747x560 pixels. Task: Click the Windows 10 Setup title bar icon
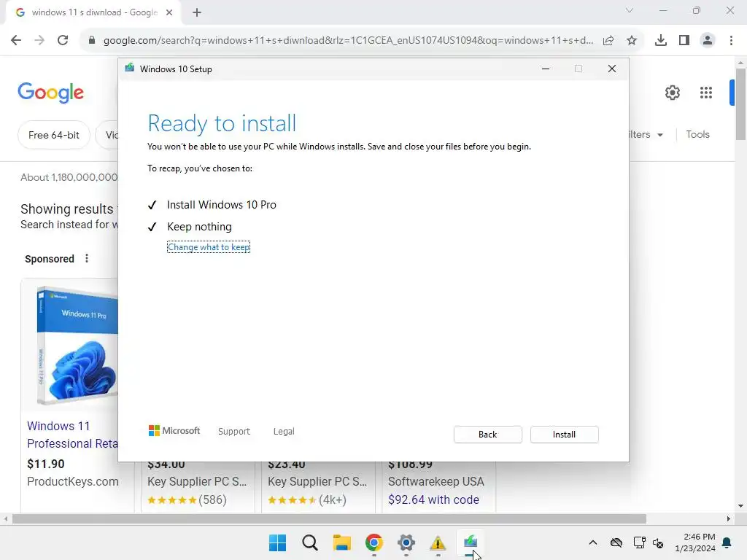130,69
